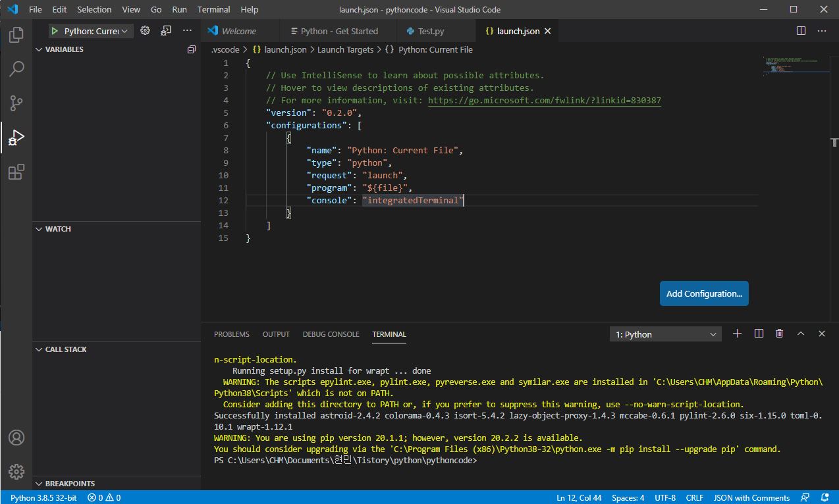Open the Explorer view in activity bar
Image resolution: width=839 pixels, height=504 pixels.
point(16,34)
